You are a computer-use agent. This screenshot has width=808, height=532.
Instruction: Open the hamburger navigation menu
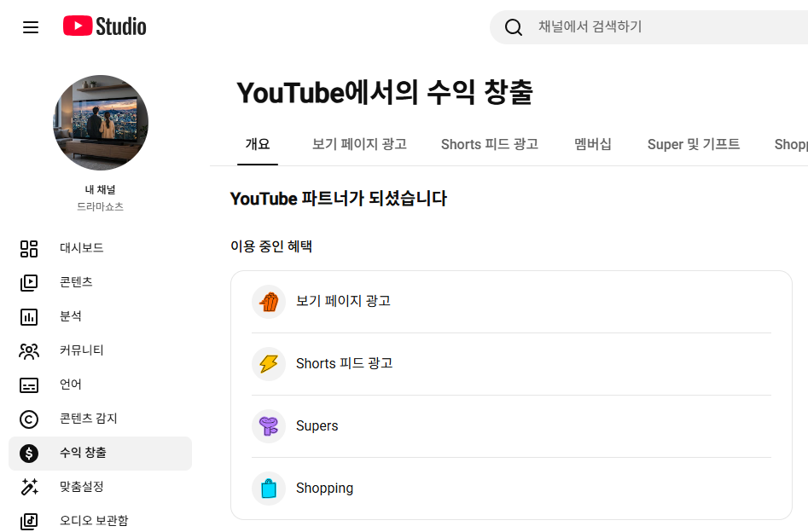(x=31, y=26)
